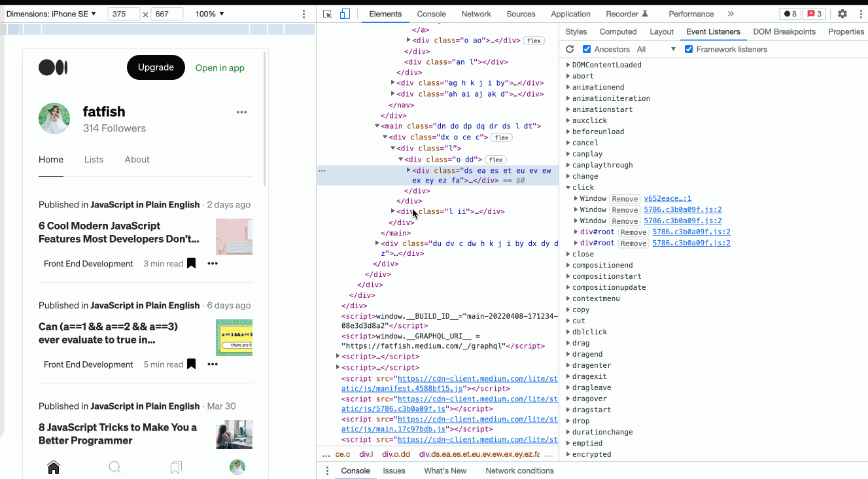Tap the bookmarks icon in bottom nav
The height and width of the screenshot is (479, 868).
[176, 467]
